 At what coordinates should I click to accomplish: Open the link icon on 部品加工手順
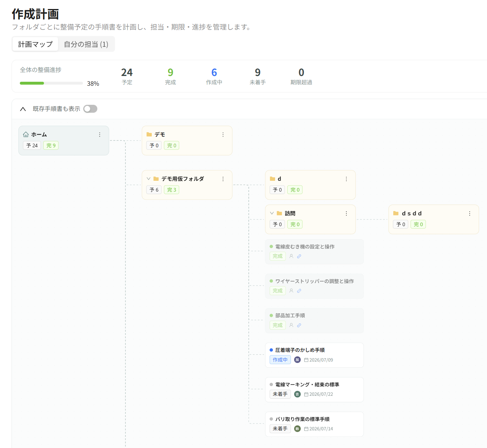click(299, 325)
